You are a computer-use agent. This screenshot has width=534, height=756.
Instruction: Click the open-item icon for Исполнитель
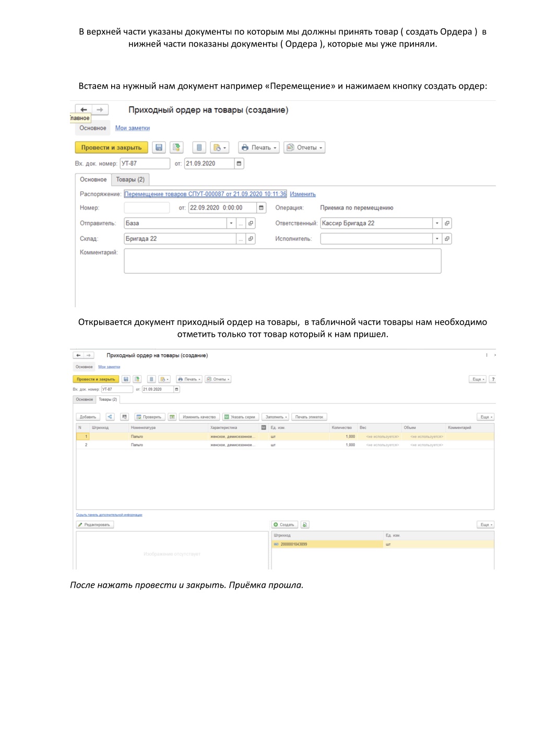click(447, 239)
